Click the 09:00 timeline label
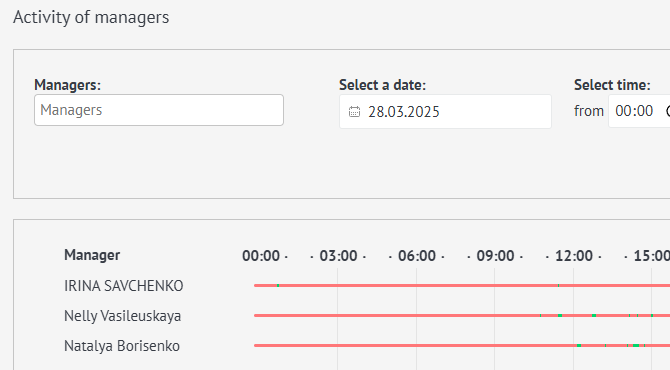 (495, 256)
